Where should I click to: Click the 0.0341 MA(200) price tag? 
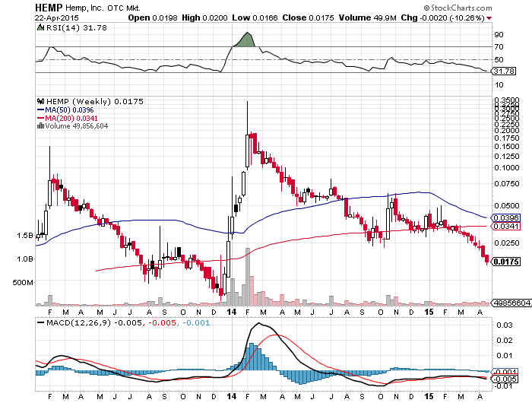tap(505, 226)
